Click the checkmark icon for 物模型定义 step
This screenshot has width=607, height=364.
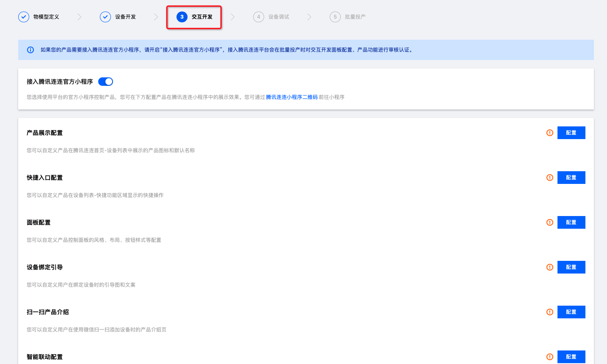click(x=24, y=17)
